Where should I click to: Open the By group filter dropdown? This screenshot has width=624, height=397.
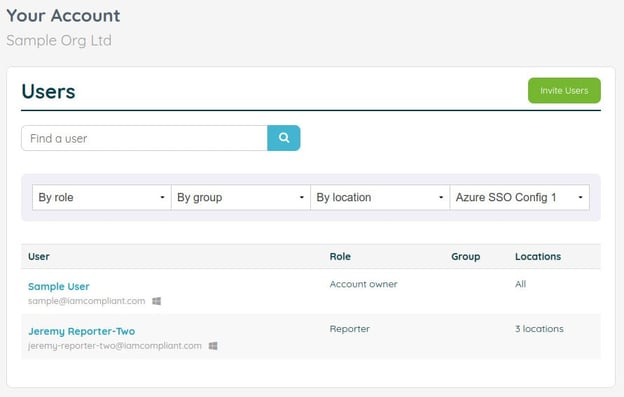tap(241, 197)
